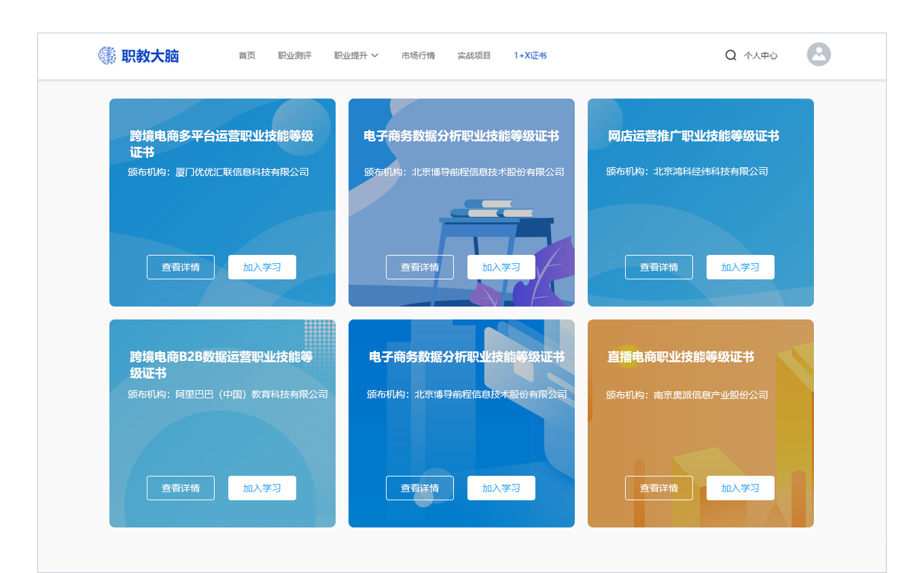Image resolution: width=924 pixels, height=573 pixels.
Task: Join learning for 跨境电商B2B数据运营 certificate
Action: [262, 488]
